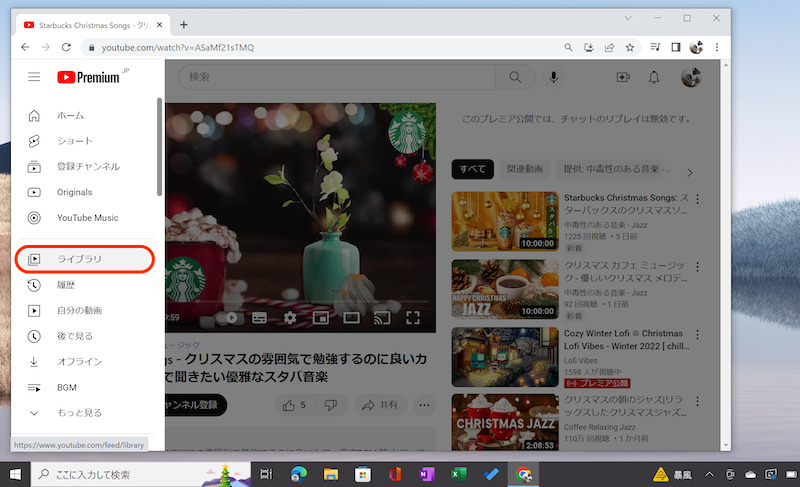
Task: Click the 共有 share button
Action: (379, 405)
